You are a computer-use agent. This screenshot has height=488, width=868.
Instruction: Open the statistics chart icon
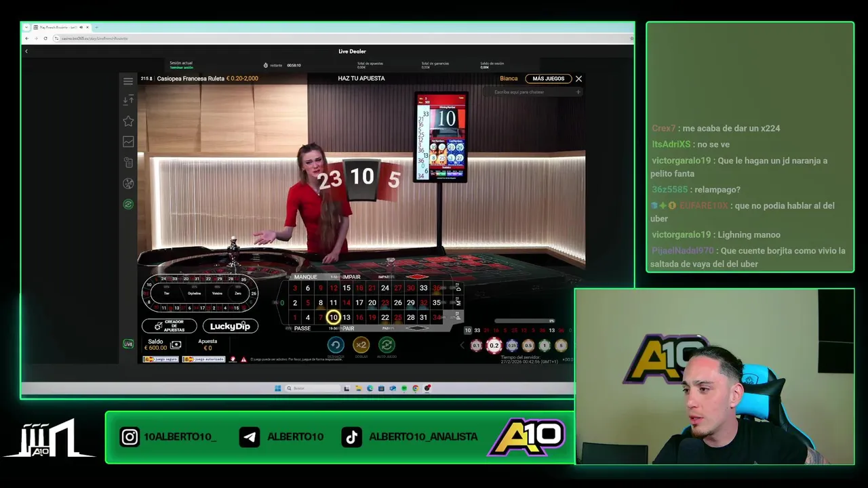pyautogui.click(x=128, y=142)
